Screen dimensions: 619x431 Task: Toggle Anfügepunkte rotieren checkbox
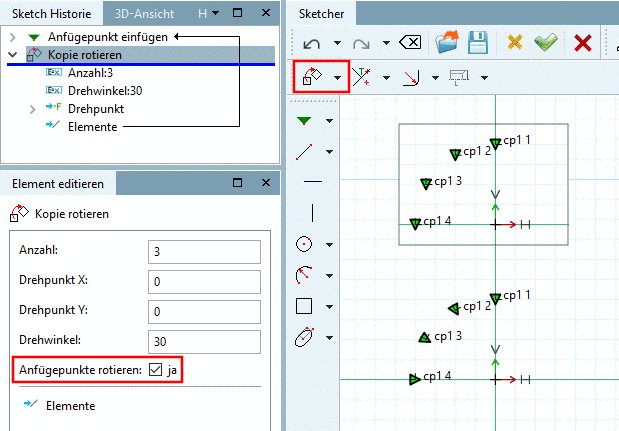[x=156, y=370]
